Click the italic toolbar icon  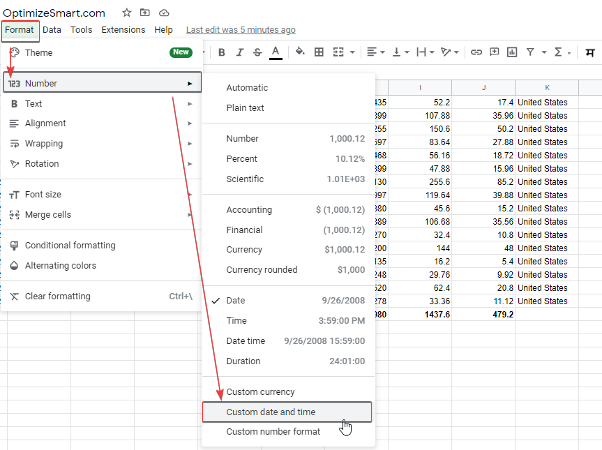(239, 52)
